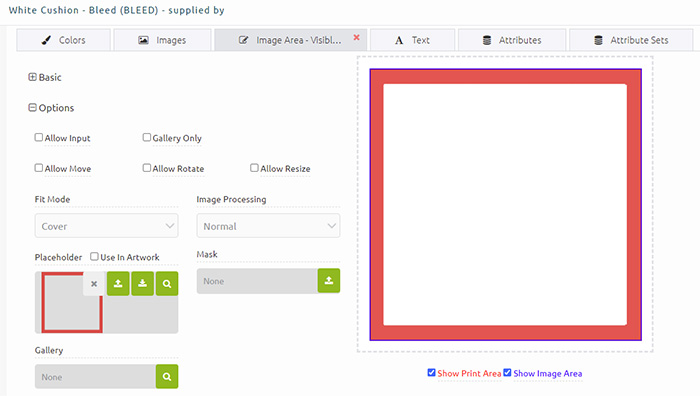Click the Mask field showing None

click(257, 281)
